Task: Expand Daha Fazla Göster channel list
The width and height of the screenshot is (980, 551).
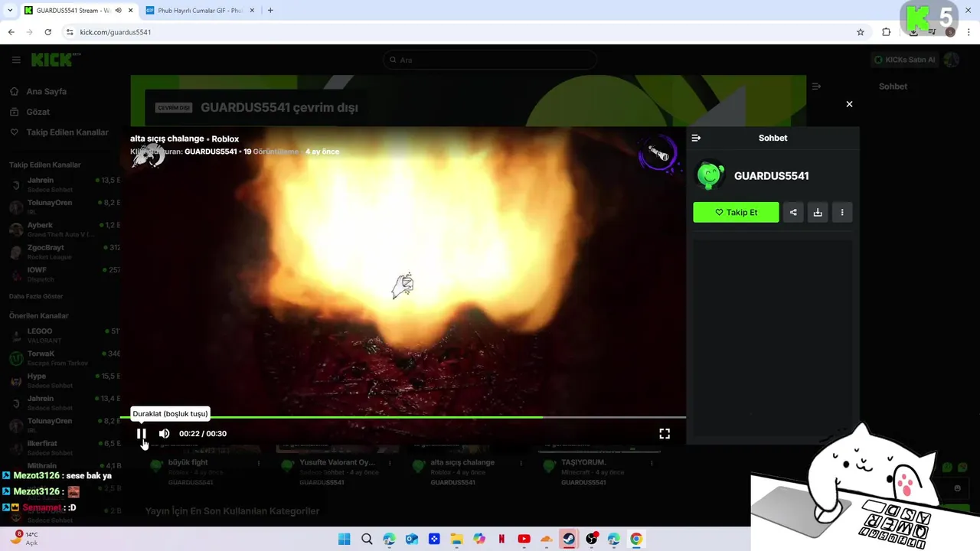Action: (x=36, y=296)
